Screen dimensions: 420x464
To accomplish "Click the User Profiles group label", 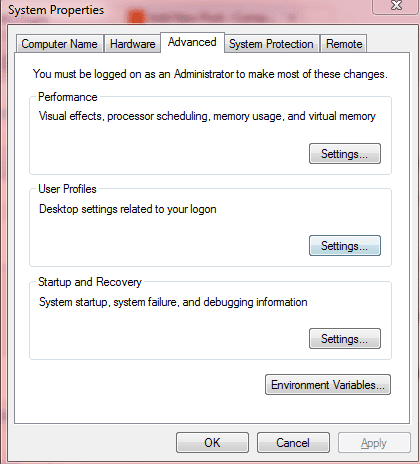I will coord(67,189).
